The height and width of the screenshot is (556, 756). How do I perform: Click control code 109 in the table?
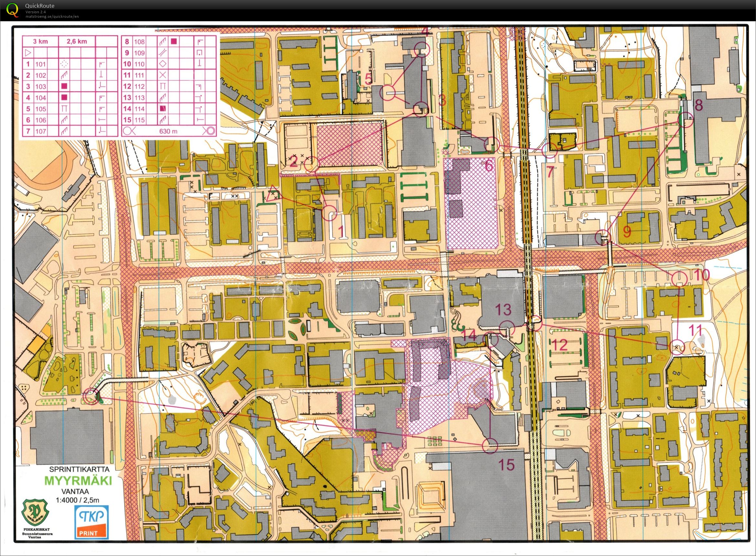[x=139, y=53]
